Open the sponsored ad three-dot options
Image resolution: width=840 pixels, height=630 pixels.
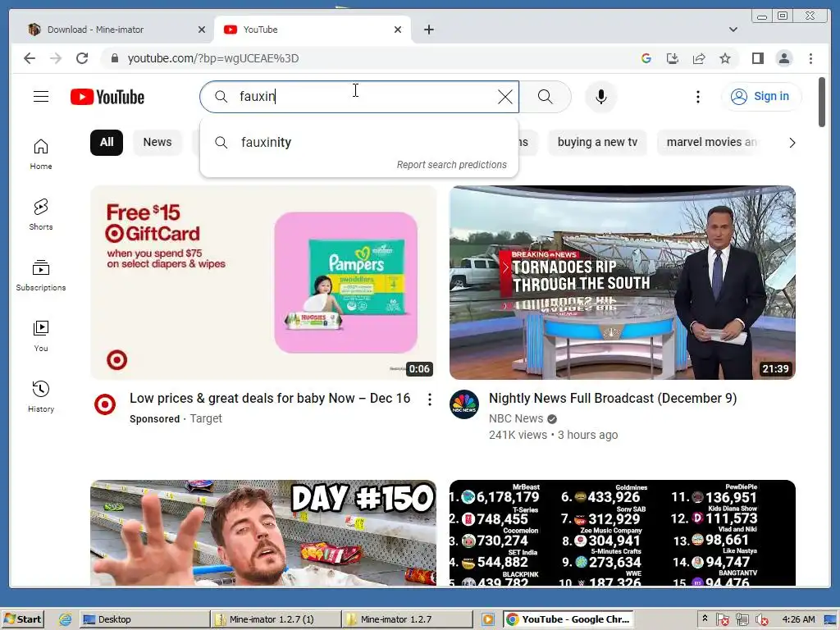click(x=429, y=399)
